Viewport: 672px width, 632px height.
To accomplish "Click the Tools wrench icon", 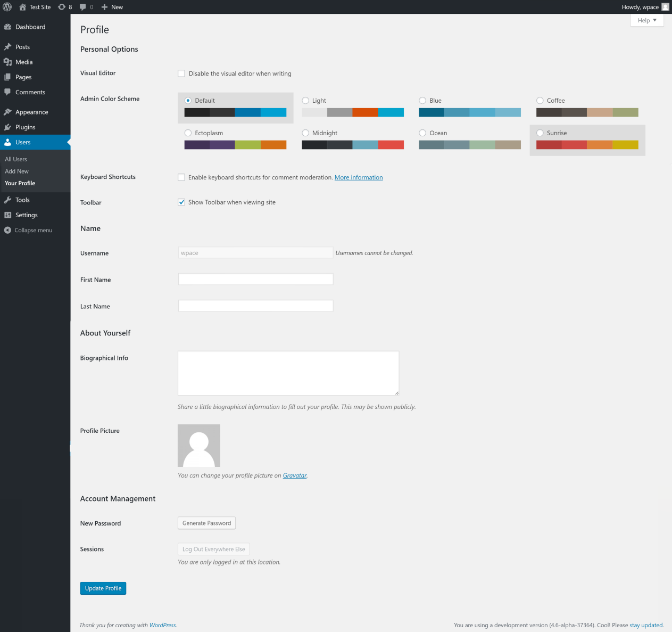I will click(x=8, y=200).
